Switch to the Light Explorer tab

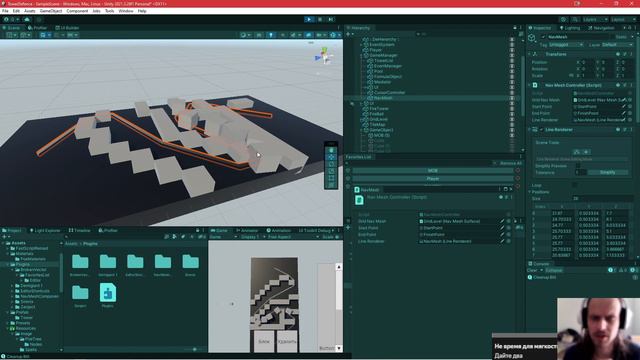45,231
